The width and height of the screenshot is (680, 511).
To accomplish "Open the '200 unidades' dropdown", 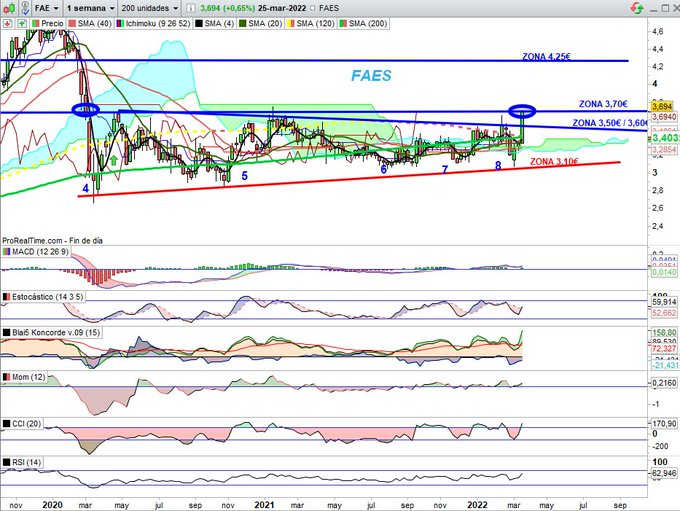I will (150, 8).
